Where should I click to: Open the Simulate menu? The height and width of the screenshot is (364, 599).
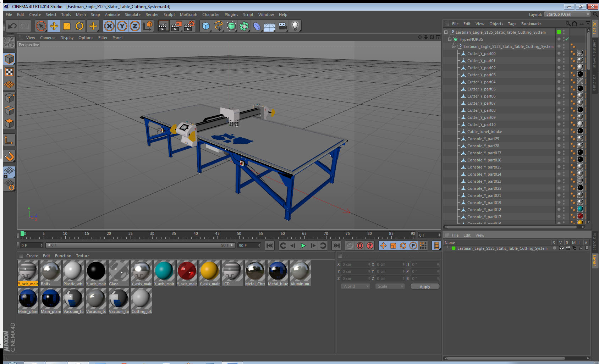[x=133, y=15]
